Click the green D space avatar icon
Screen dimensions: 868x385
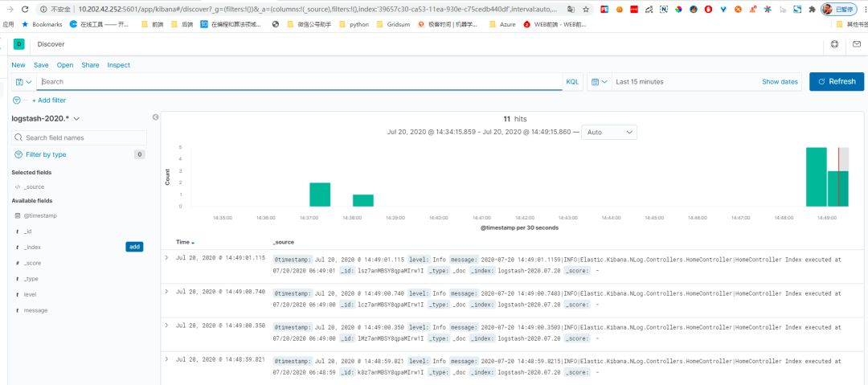tap(19, 44)
